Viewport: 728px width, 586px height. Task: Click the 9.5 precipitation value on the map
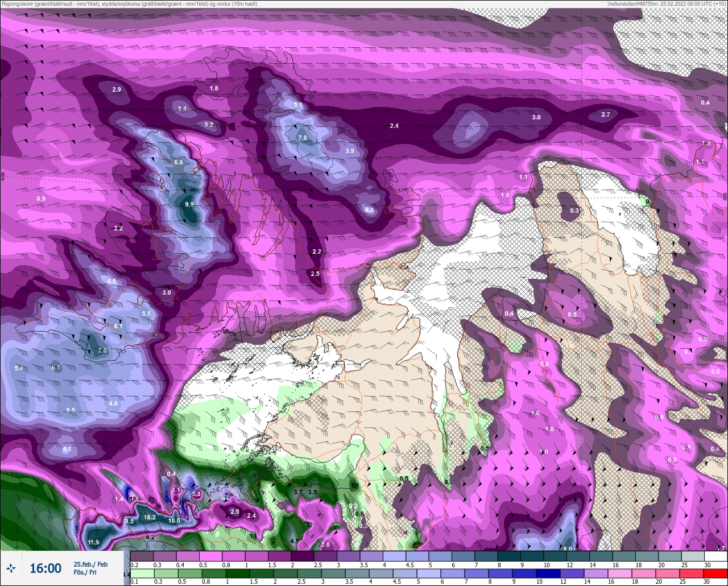pyautogui.click(x=129, y=521)
